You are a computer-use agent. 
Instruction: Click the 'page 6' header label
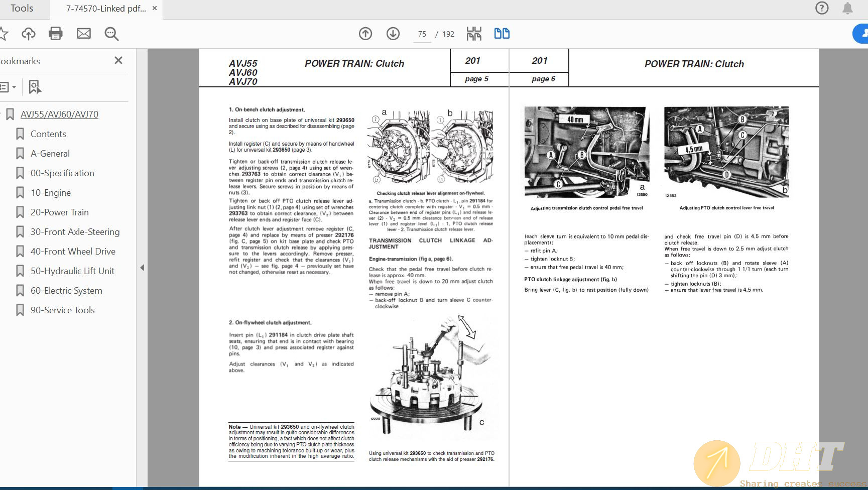click(543, 79)
